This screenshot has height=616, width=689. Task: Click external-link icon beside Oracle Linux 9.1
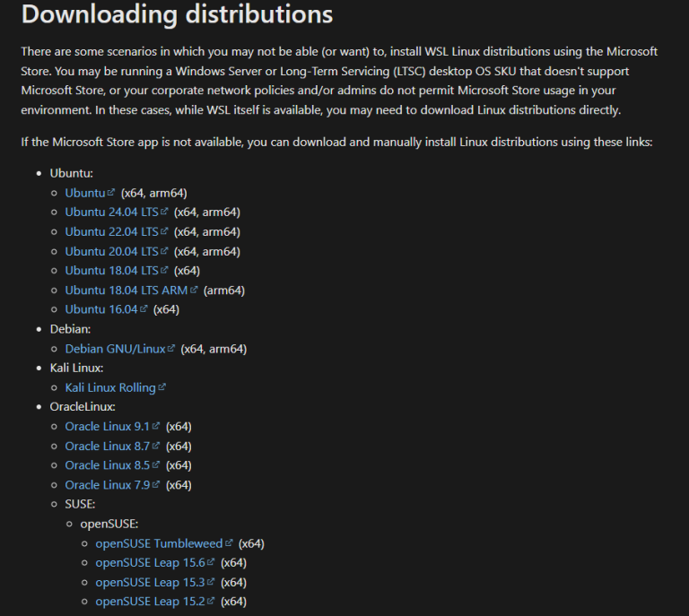coord(156,425)
